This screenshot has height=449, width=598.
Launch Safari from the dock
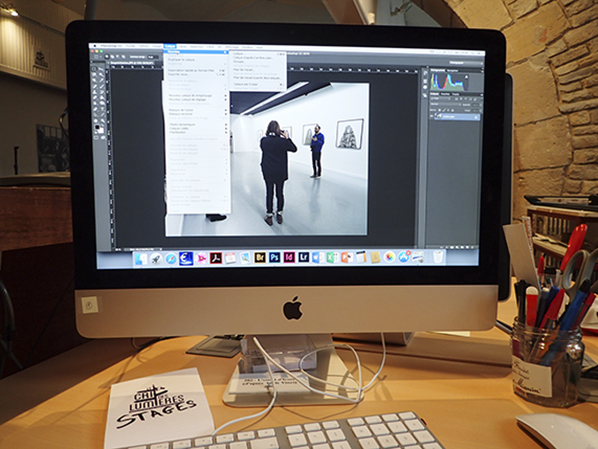click(x=170, y=259)
